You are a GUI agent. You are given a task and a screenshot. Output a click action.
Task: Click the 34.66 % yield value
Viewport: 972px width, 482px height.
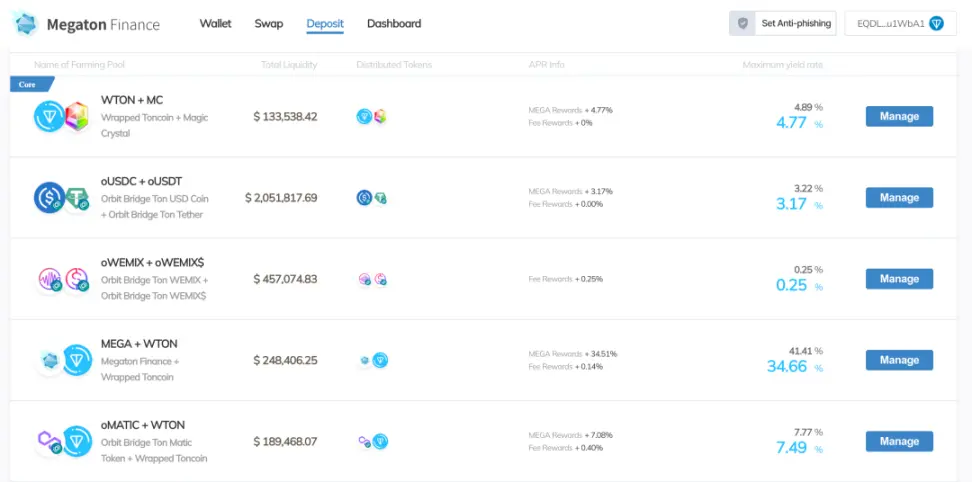point(795,366)
